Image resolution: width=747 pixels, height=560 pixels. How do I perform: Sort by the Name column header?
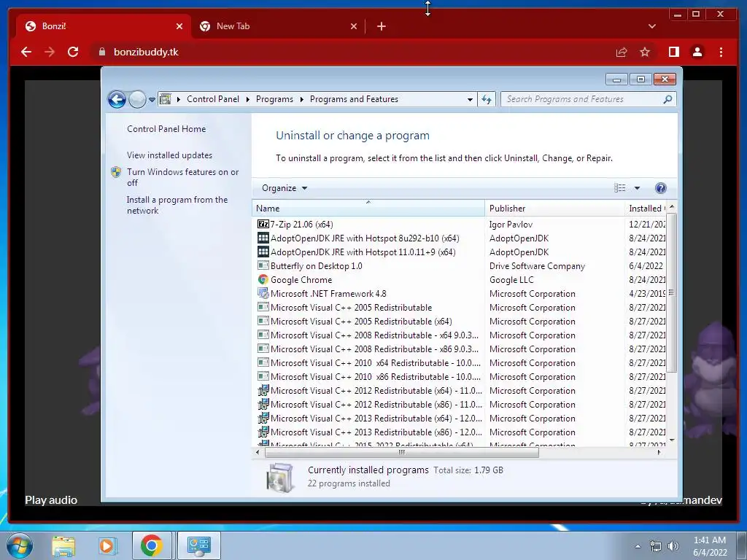[x=368, y=208]
